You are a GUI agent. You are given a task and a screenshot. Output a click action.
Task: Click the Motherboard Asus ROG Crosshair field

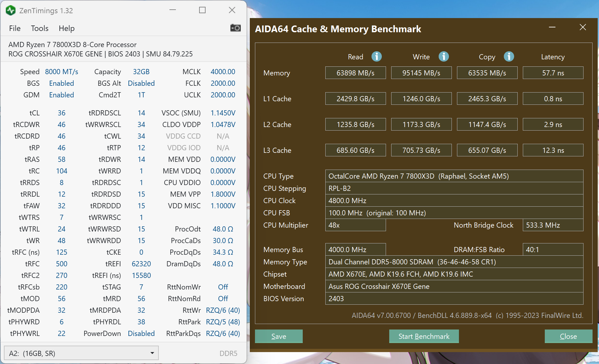click(x=454, y=286)
